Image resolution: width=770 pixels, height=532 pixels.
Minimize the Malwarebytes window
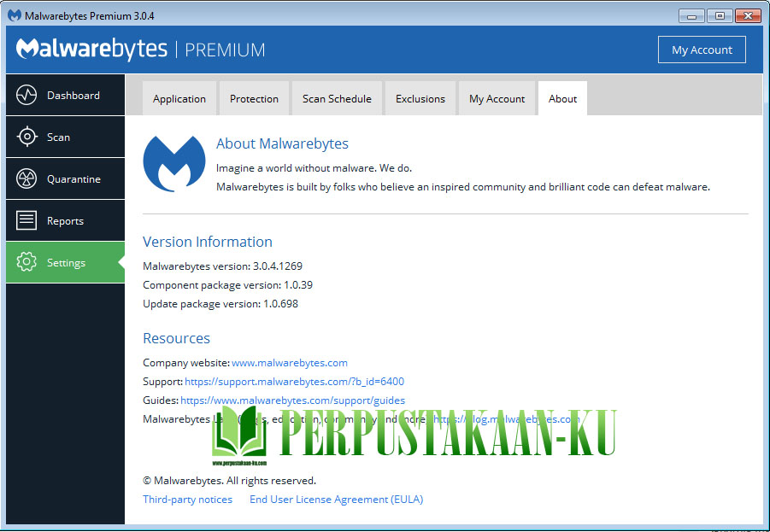pyautogui.click(x=691, y=16)
